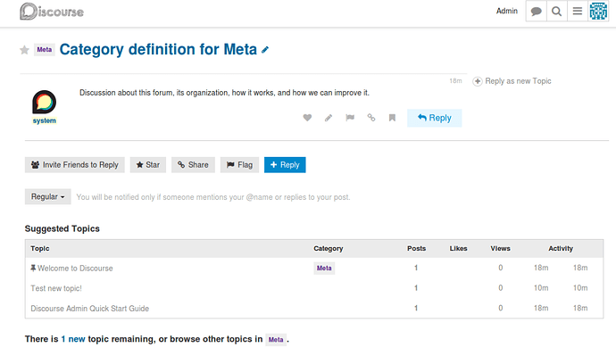This screenshot has height=364, width=616.
Task: Click the pencil icon next to the topic title
Action: (265, 49)
